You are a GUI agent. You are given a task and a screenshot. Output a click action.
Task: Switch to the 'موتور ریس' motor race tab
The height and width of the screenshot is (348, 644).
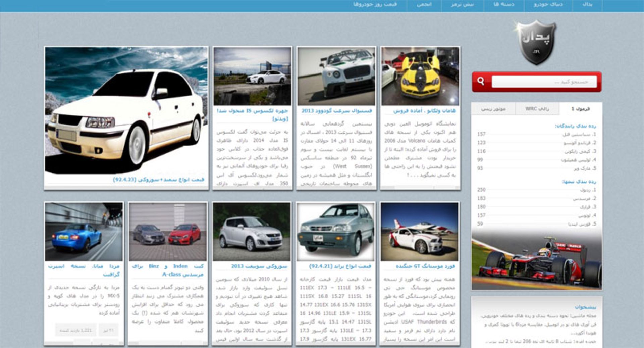(x=493, y=109)
